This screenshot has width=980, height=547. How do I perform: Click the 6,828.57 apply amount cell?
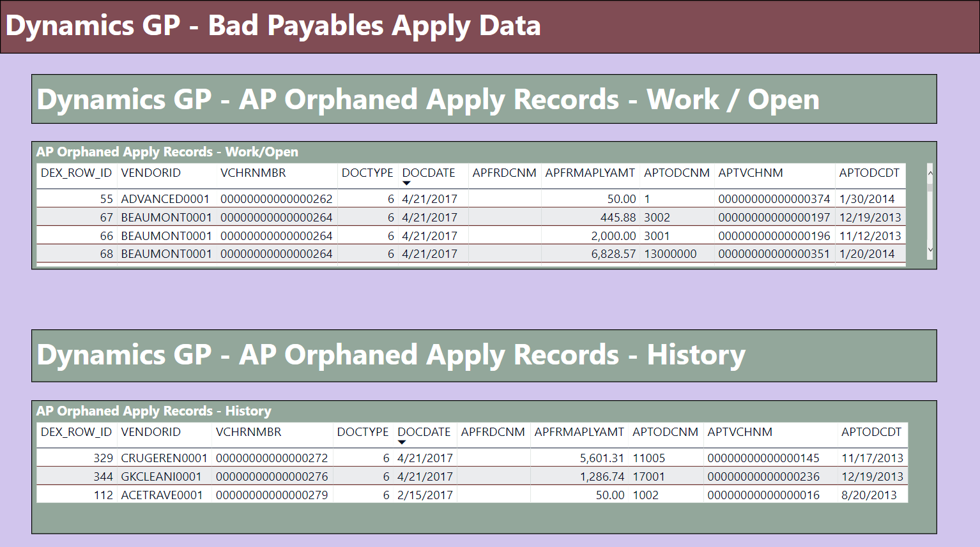coord(613,254)
